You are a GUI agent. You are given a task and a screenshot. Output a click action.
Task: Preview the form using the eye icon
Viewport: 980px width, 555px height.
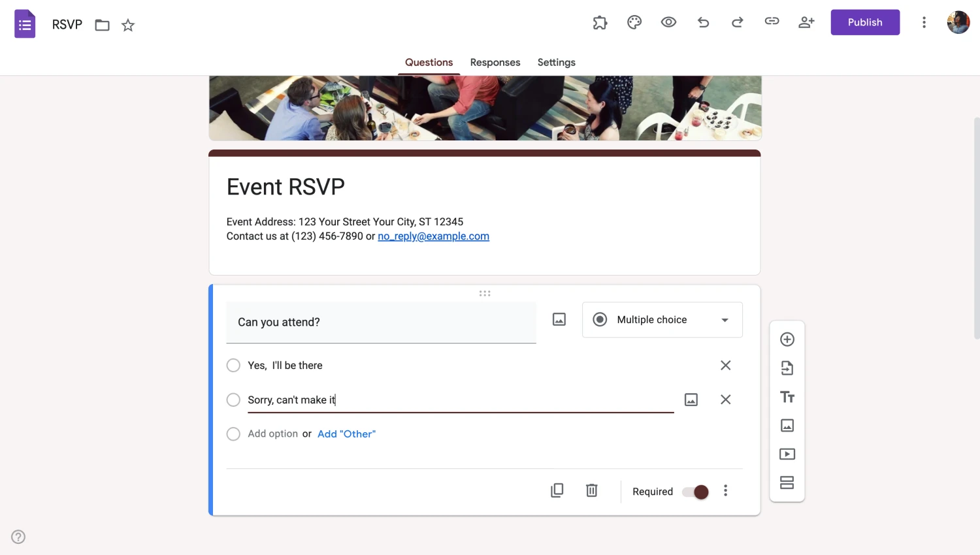668,22
